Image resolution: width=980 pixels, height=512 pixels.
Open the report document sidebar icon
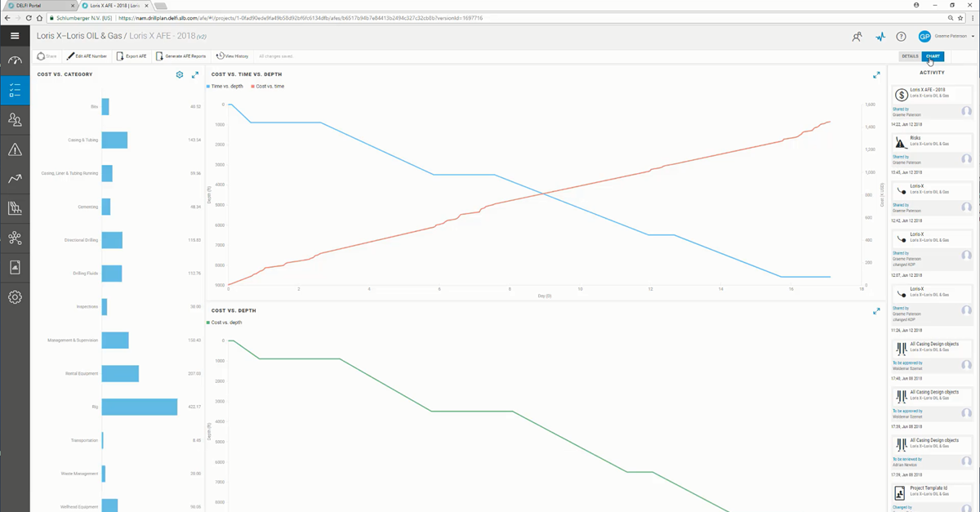15,267
